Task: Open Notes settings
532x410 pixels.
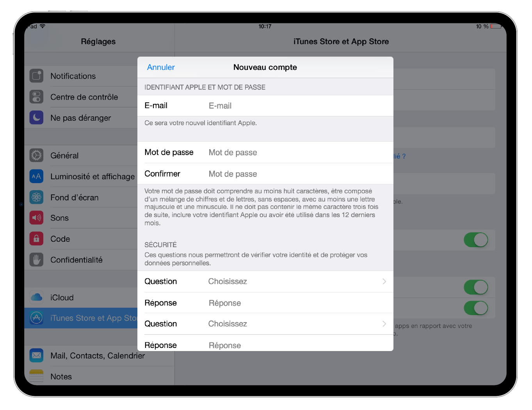Action: 99,376
